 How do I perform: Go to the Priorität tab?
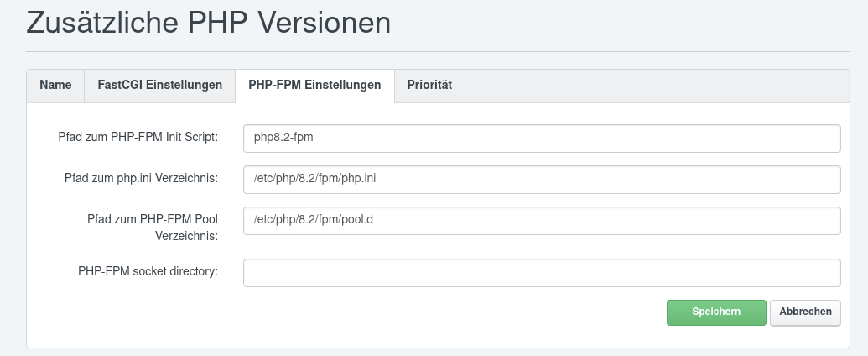429,86
